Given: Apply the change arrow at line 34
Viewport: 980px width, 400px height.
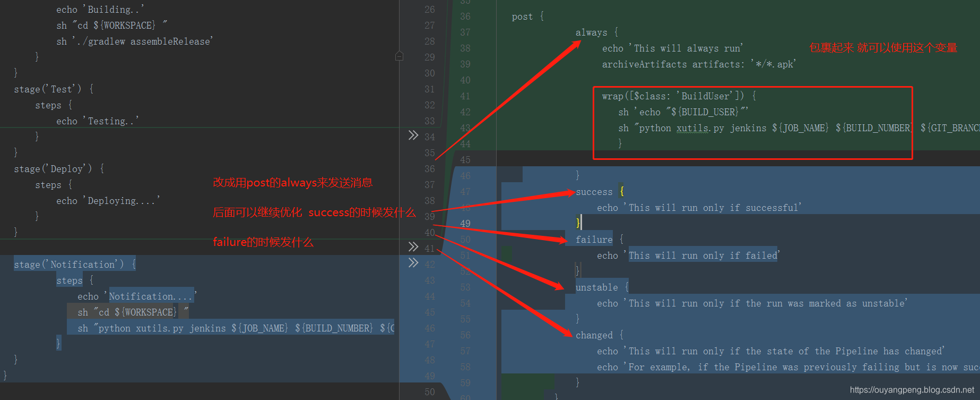Looking at the screenshot, I should (x=413, y=135).
